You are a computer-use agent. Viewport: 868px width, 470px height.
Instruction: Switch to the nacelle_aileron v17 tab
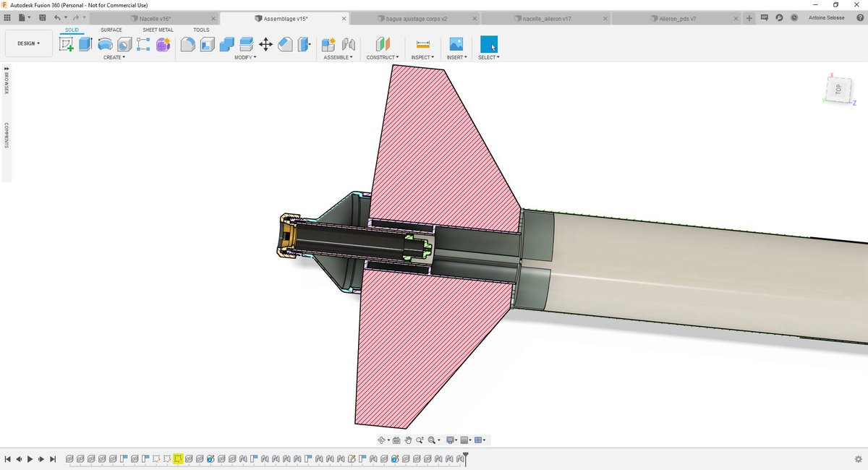click(546, 18)
